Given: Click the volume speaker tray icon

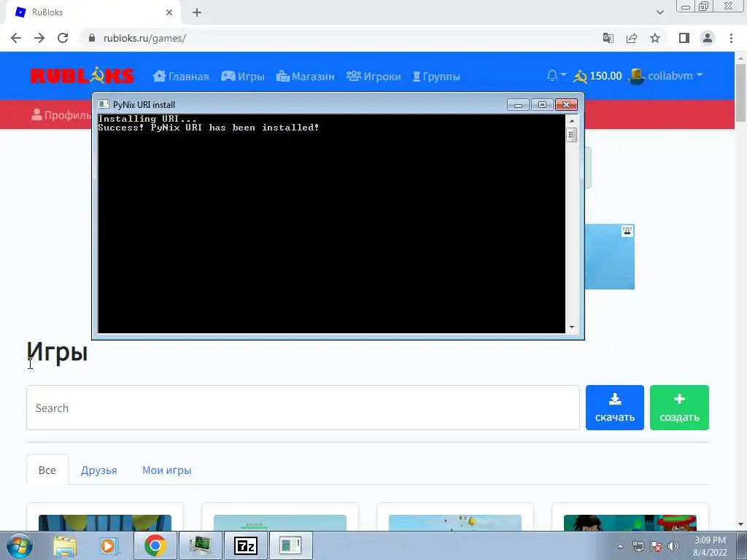Looking at the screenshot, I should pyautogui.click(x=673, y=546).
